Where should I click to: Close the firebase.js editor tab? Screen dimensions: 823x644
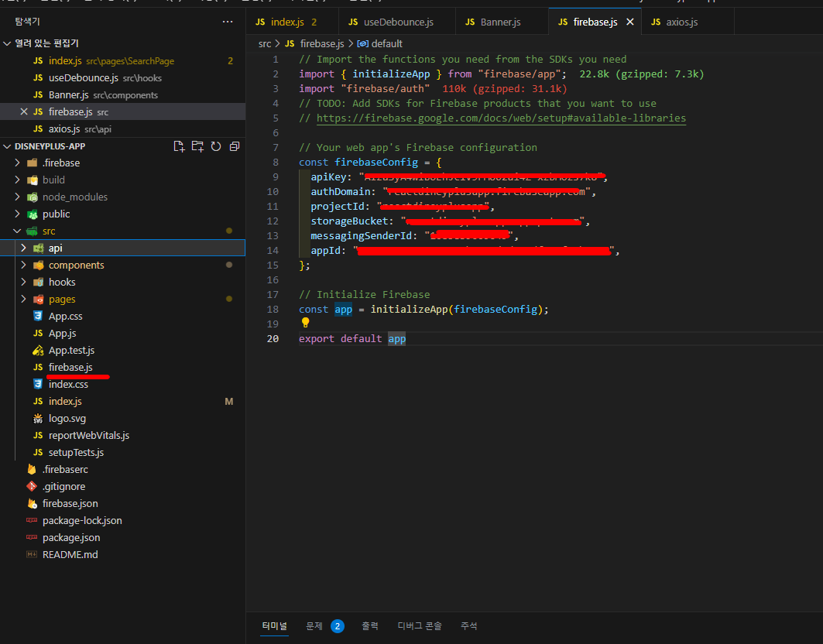(630, 22)
